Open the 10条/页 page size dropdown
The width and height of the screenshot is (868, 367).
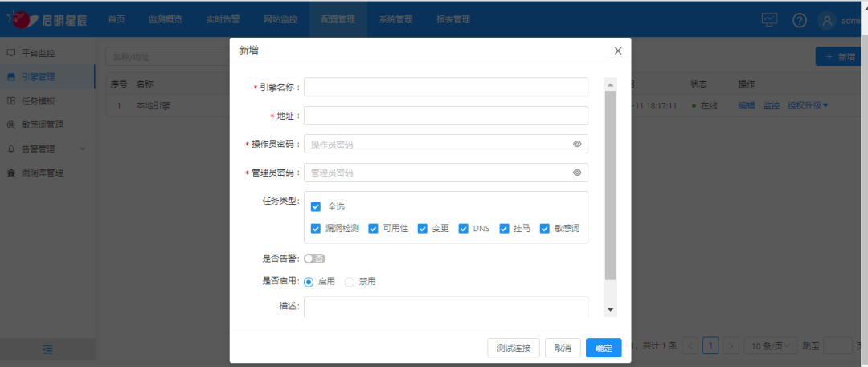pos(770,346)
